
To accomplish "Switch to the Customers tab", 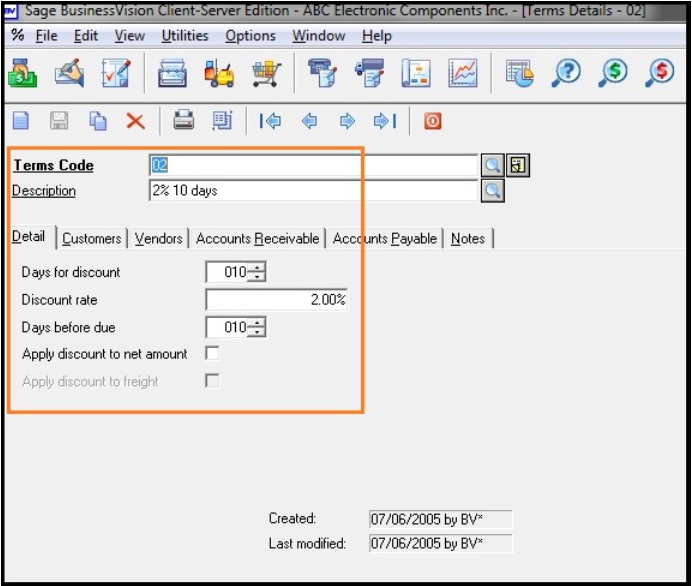I will [91, 238].
